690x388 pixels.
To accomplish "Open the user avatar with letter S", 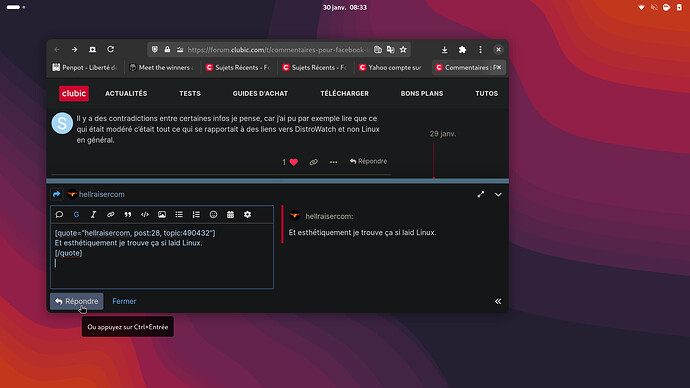I will coord(62,124).
